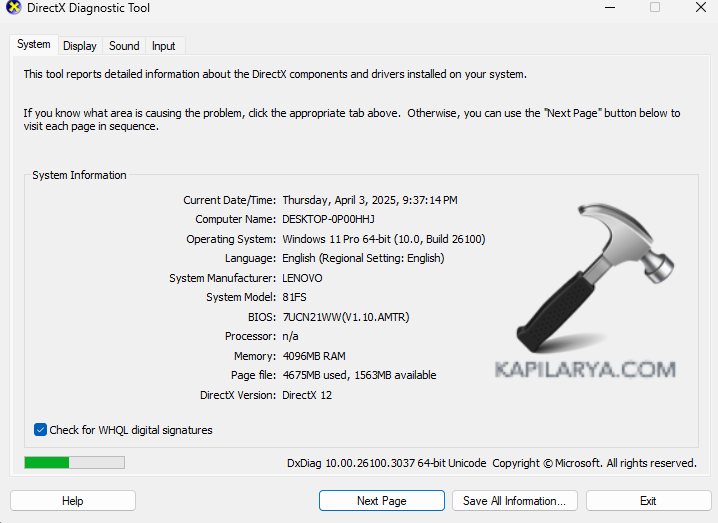
Task: Click the Exit button
Action: pos(648,501)
